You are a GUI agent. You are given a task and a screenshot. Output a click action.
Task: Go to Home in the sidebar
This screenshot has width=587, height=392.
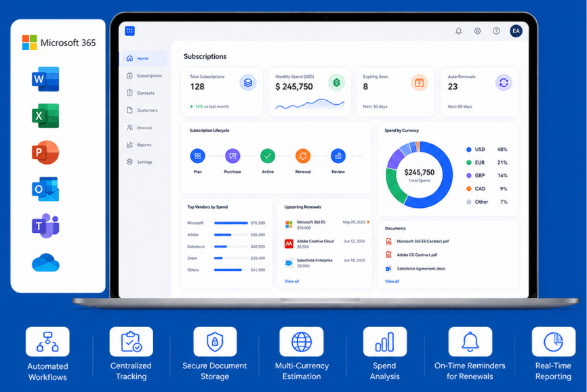(144, 58)
